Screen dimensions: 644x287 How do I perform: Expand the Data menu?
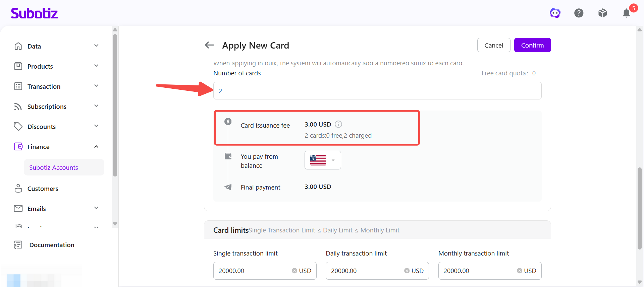[x=56, y=46]
